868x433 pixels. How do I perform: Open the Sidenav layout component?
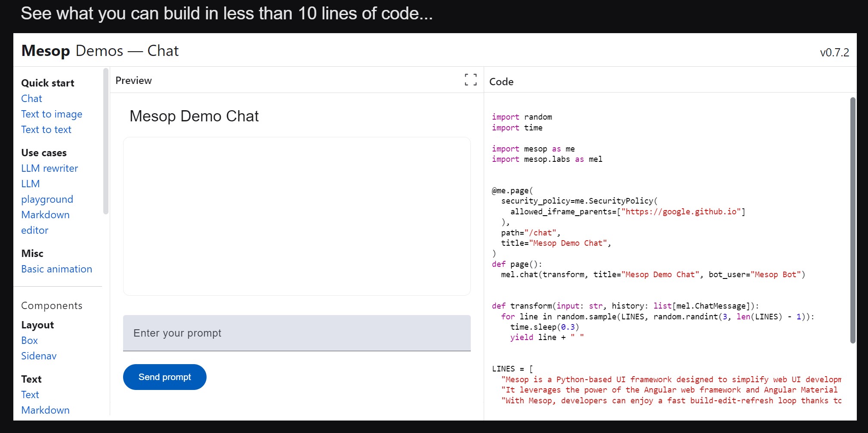(x=39, y=356)
